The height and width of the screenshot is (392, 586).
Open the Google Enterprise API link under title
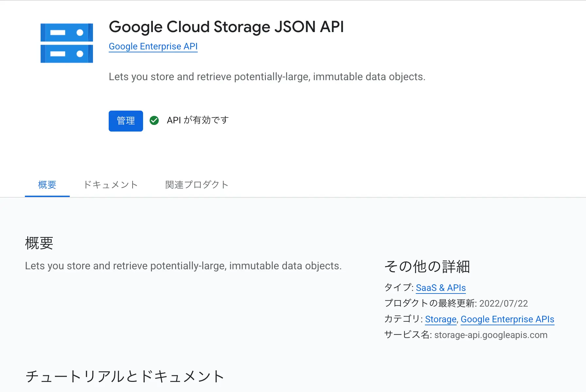pos(153,46)
